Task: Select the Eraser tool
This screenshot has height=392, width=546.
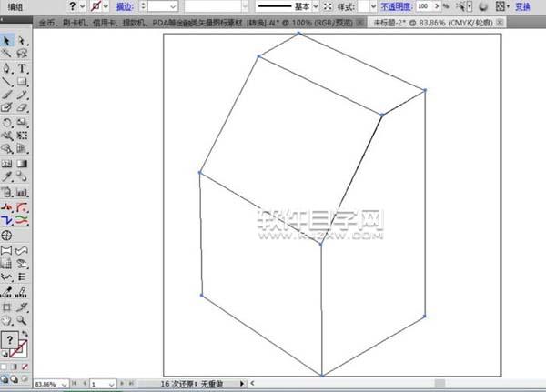Action: pos(22,107)
